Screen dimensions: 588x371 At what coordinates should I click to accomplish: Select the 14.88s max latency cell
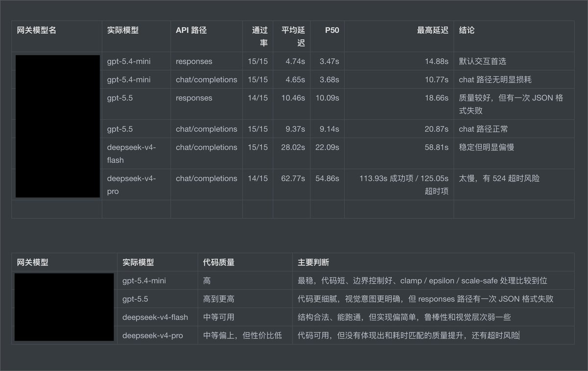[437, 61]
